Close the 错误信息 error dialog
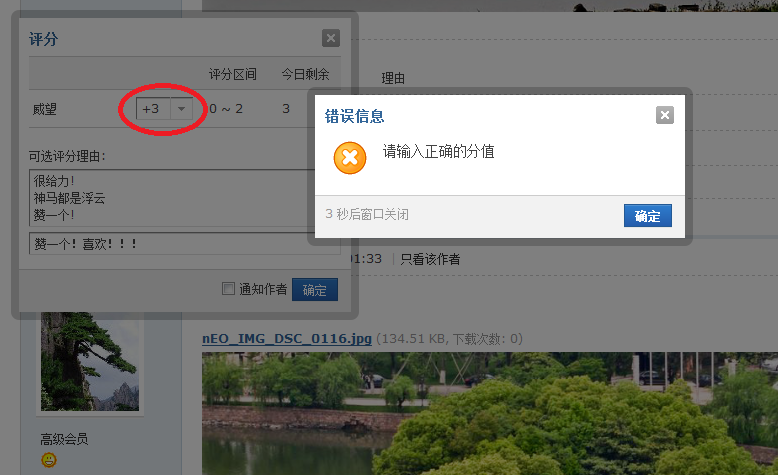 tap(664, 115)
